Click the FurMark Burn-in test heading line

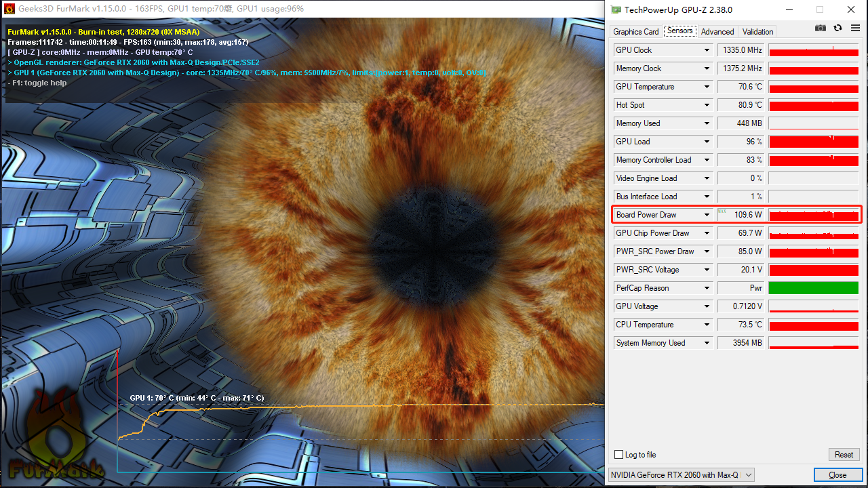(x=103, y=32)
